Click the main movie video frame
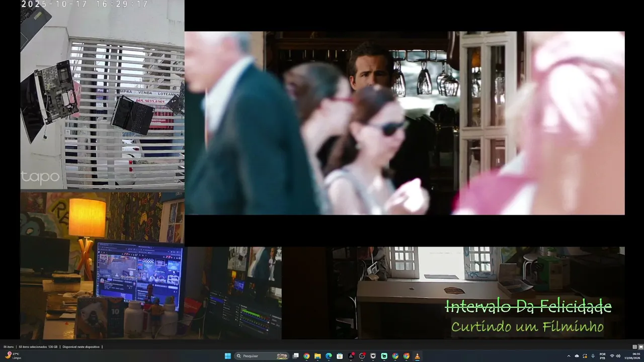This screenshot has width=644, height=362. (x=405, y=123)
